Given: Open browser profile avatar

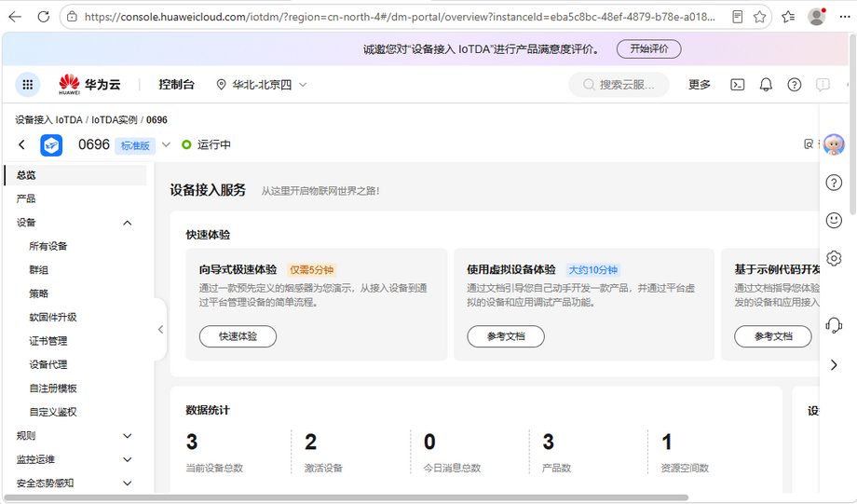Looking at the screenshot, I should point(817,17).
